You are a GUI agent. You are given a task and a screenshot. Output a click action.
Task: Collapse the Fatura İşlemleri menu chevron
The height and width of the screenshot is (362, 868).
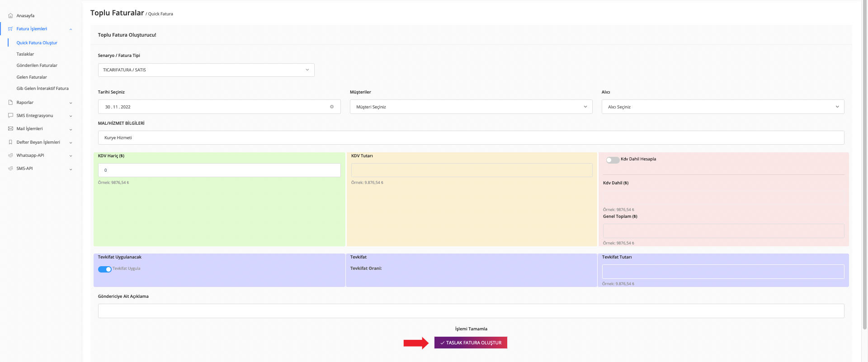point(71,29)
